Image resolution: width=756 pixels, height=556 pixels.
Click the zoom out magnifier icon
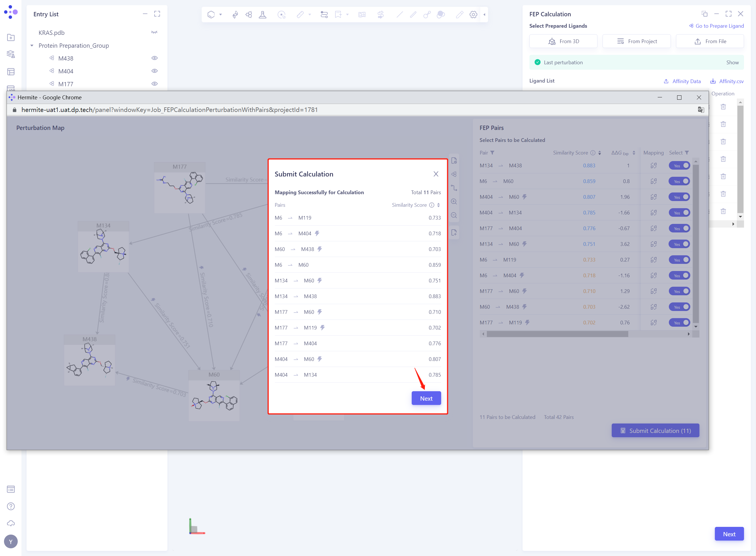pyautogui.click(x=454, y=215)
